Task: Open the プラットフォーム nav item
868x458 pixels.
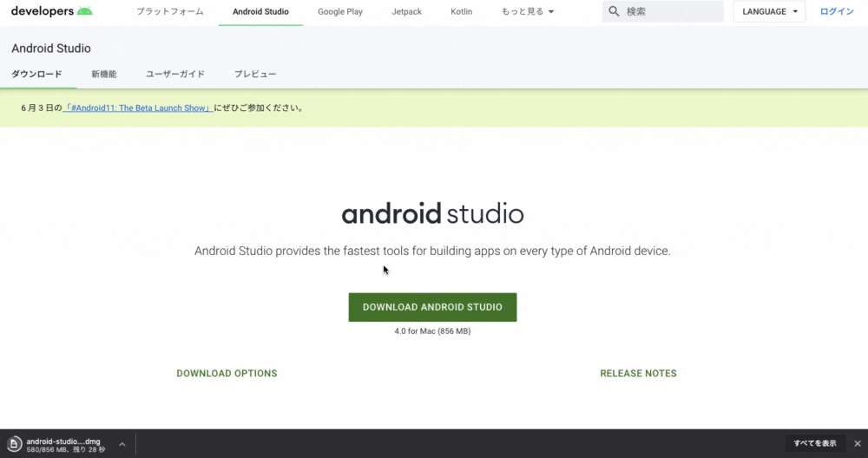Action: click(170, 11)
